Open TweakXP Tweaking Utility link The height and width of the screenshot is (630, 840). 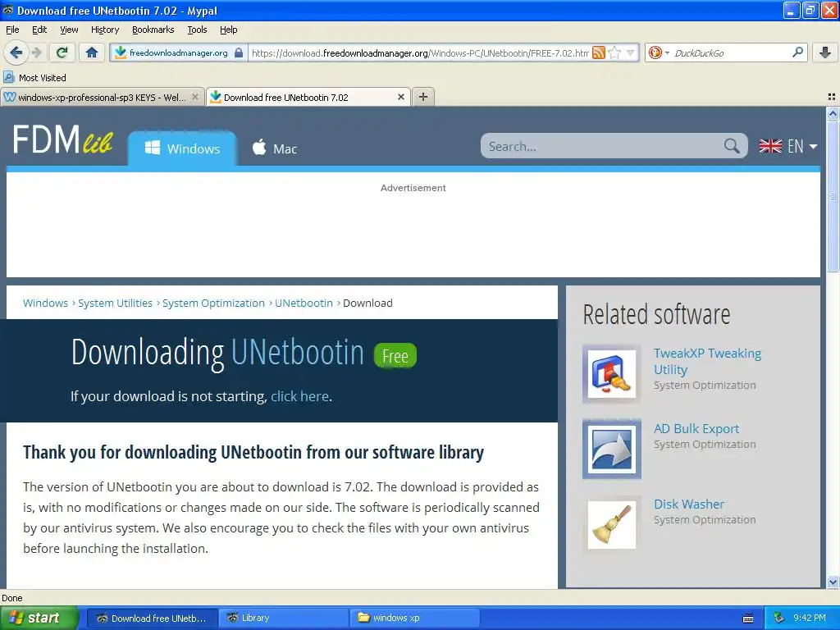pyautogui.click(x=707, y=362)
